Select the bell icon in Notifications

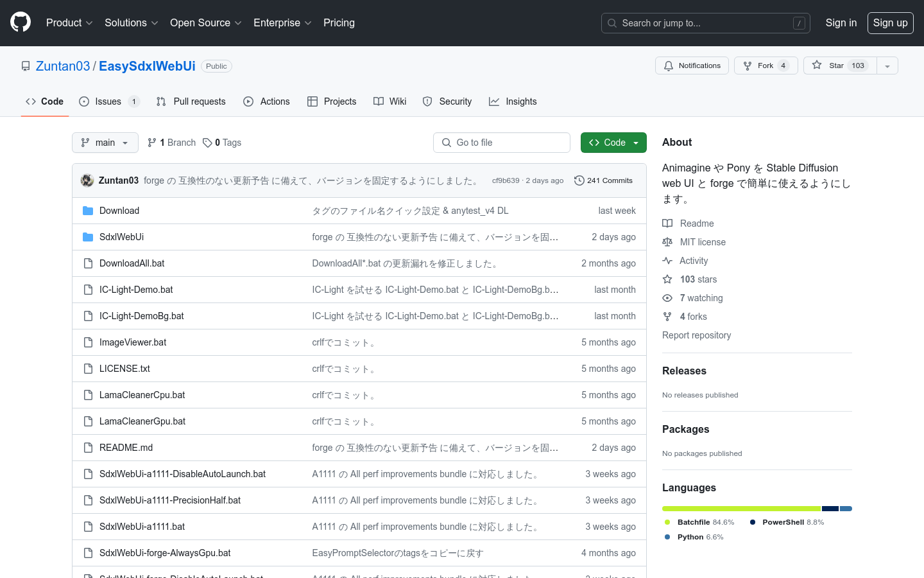(x=669, y=66)
